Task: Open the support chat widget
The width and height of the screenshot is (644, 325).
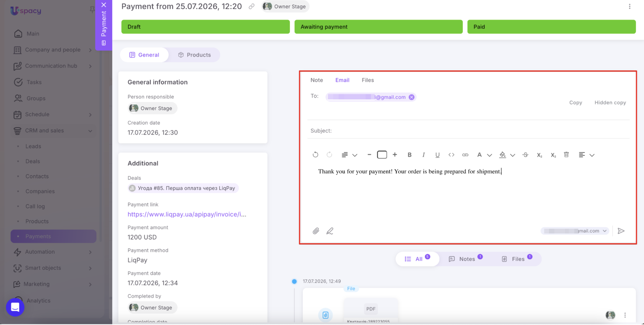Action: click(x=15, y=307)
